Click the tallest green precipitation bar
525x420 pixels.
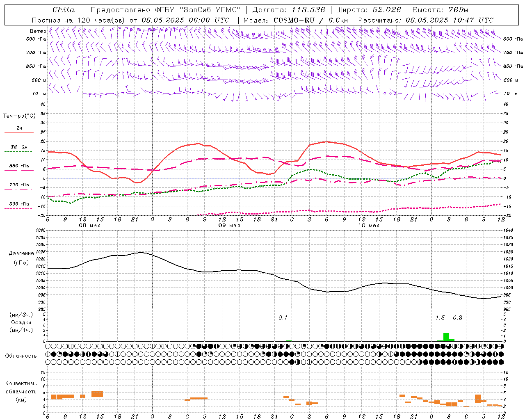pos(446,337)
